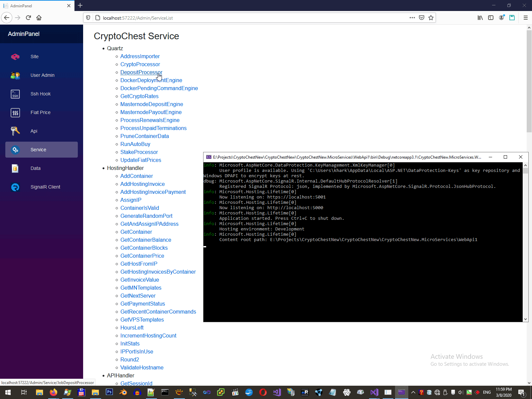Click console window scroll down arrow
The width and height of the screenshot is (532, 399).
tap(525, 319)
